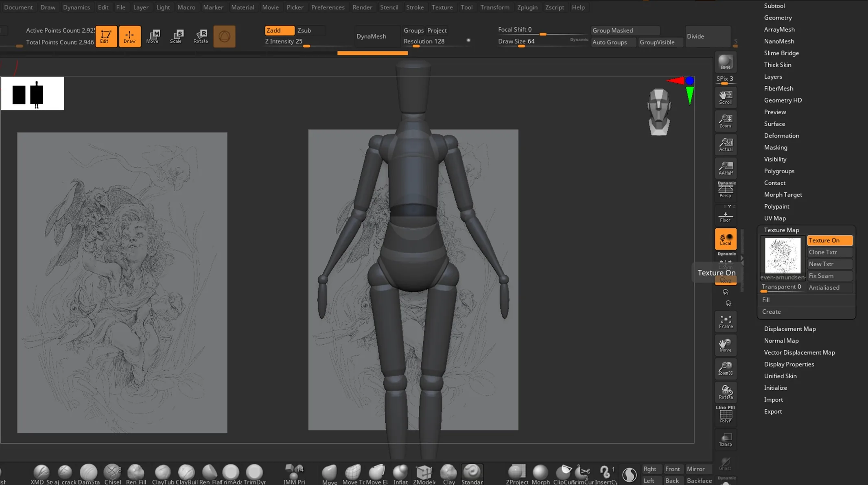Click the Zoom3D navigation icon
Viewport: 868px width, 485px height.
click(726, 368)
